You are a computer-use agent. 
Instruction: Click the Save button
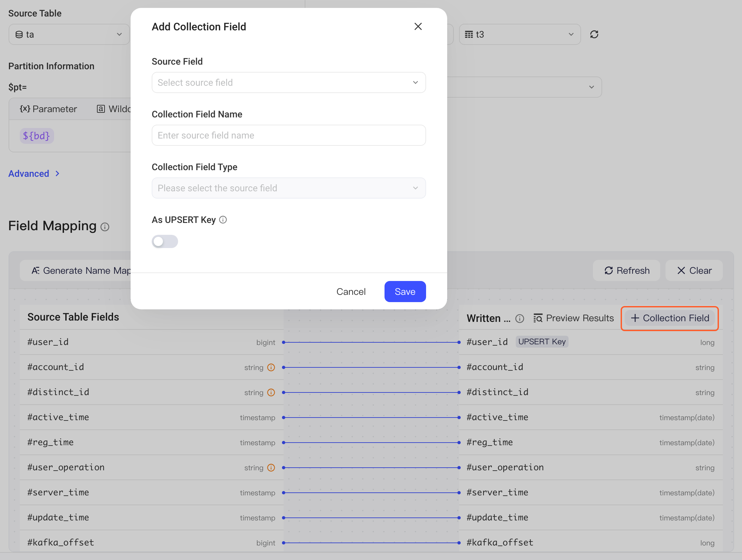(405, 291)
